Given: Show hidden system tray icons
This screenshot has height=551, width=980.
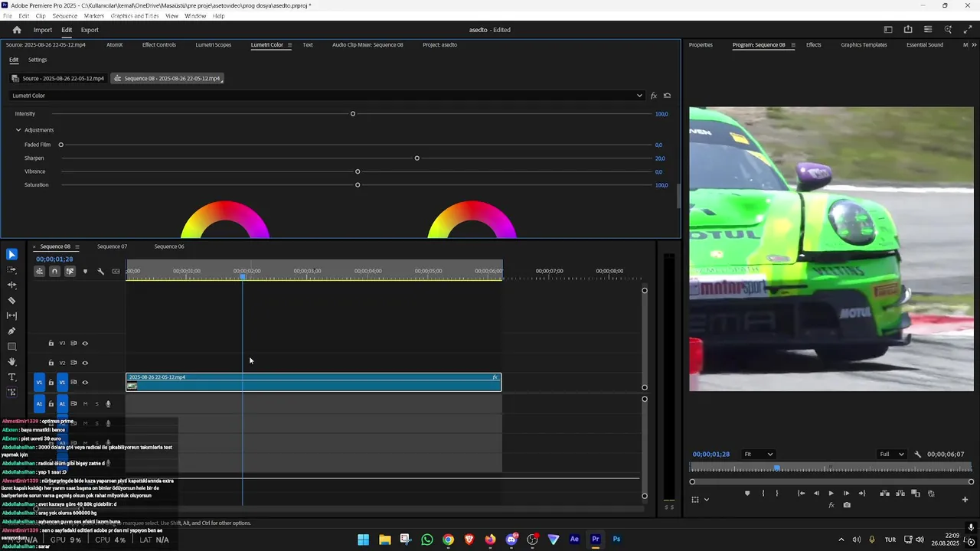Looking at the screenshot, I should [841, 540].
